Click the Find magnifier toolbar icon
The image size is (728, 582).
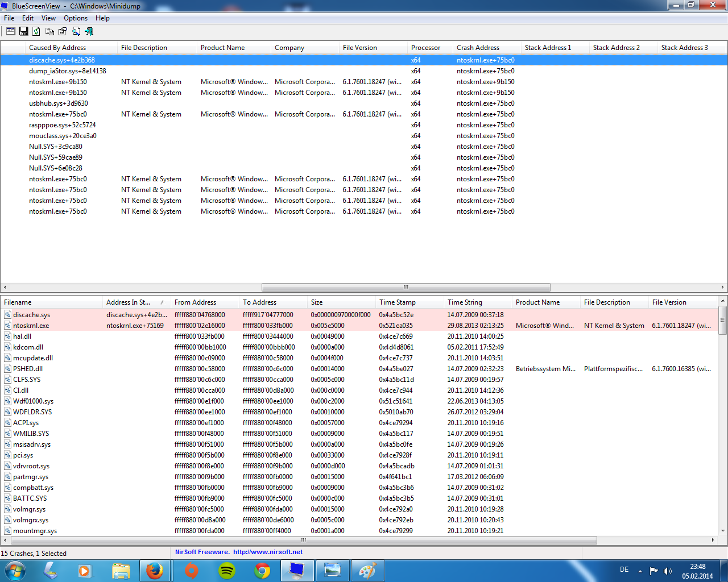click(76, 31)
